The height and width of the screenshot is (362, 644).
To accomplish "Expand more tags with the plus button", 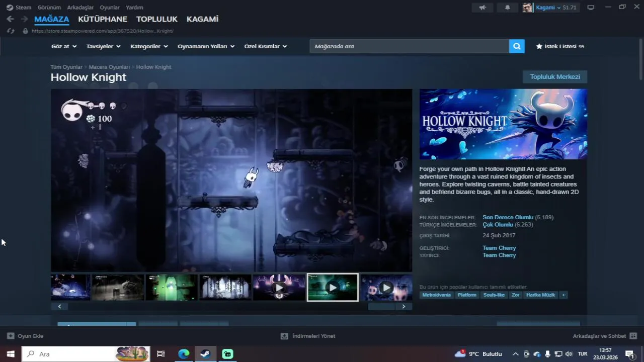I will pyautogui.click(x=563, y=295).
